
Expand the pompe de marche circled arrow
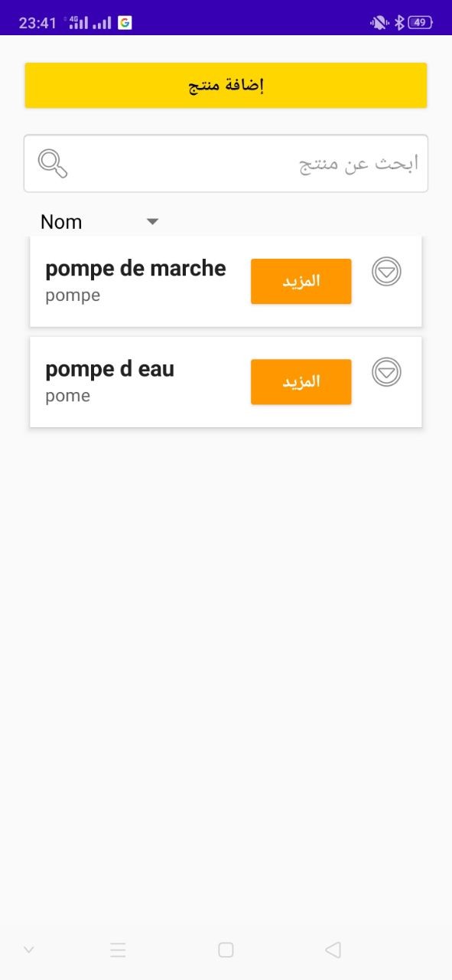coord(386,272)
